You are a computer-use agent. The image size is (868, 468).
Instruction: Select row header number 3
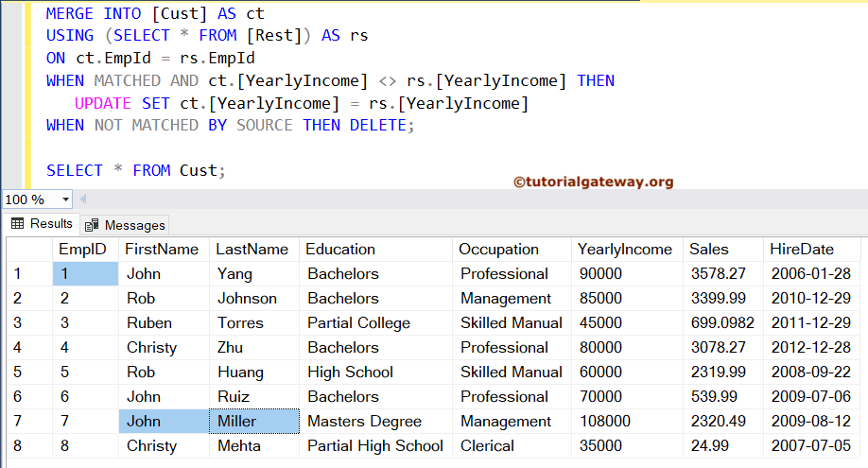[x=27, y=323]
